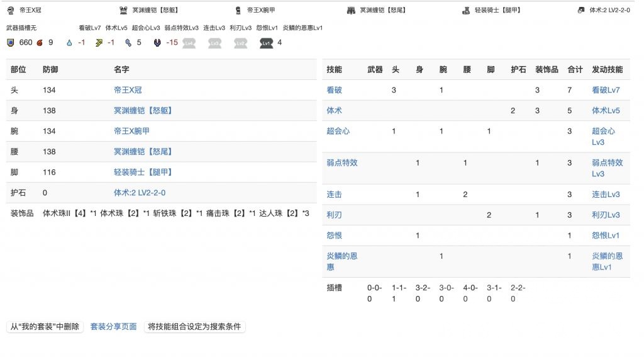Screen dimensions: 644x357
Task: Click the water resistance droplet icon
Action: (x=69, y=43)
